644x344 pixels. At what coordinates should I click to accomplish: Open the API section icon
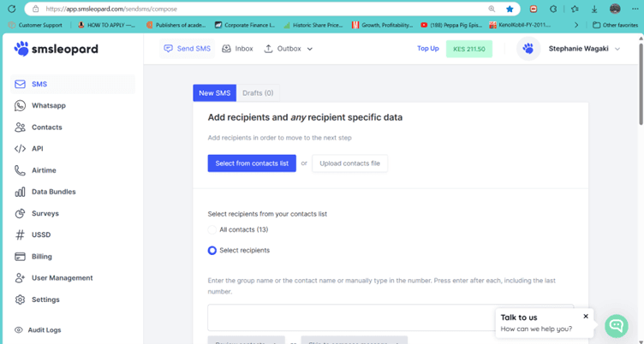[20, 149]
